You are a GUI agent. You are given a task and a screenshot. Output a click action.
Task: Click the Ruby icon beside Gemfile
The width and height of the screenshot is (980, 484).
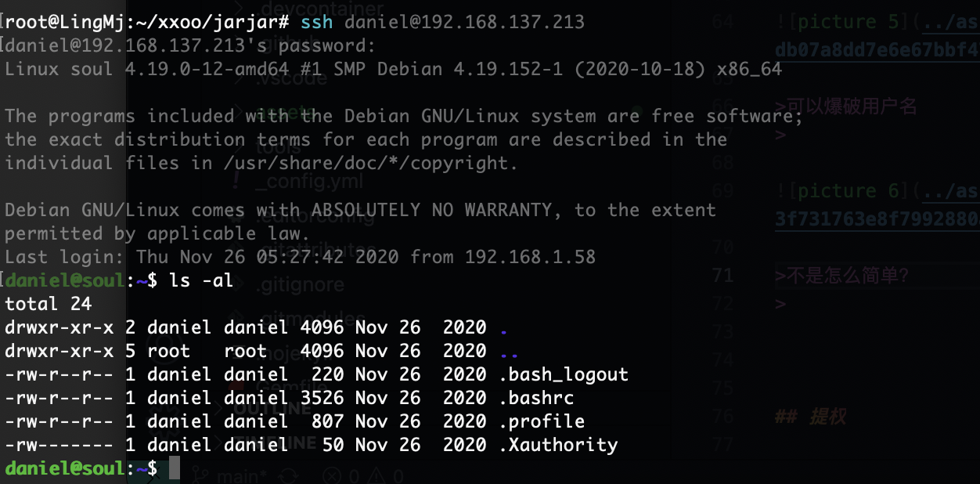(236, 386)
